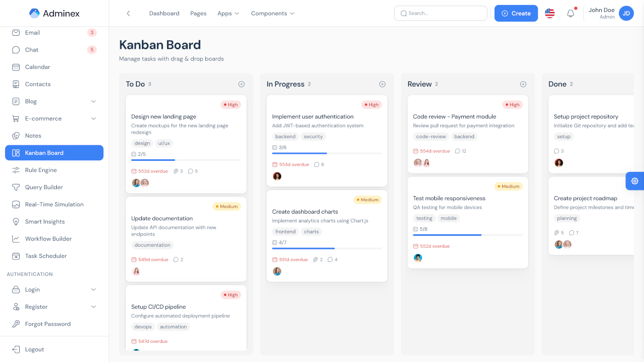Open John Doe profile menu
Screen dimensions: 644x362
pos(611,14)
